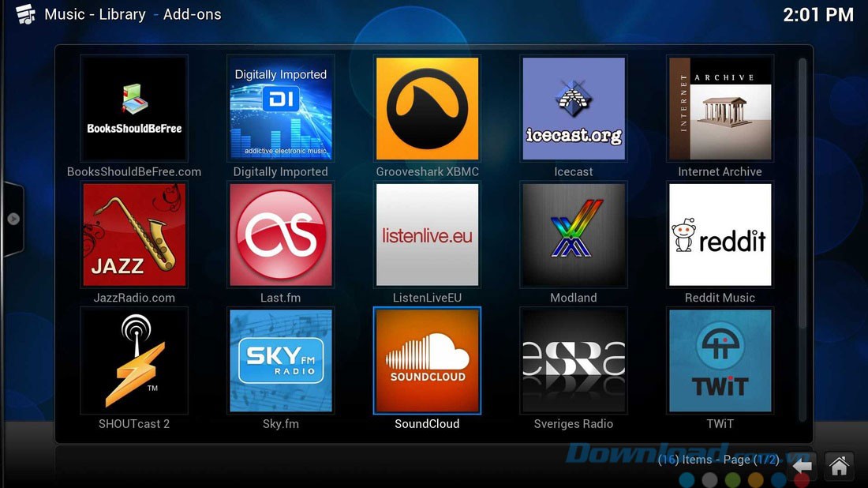Launch the Digitally Imported add-on
Image resolution: width=868 pixels, height=488 pixels.
(280, 108)
